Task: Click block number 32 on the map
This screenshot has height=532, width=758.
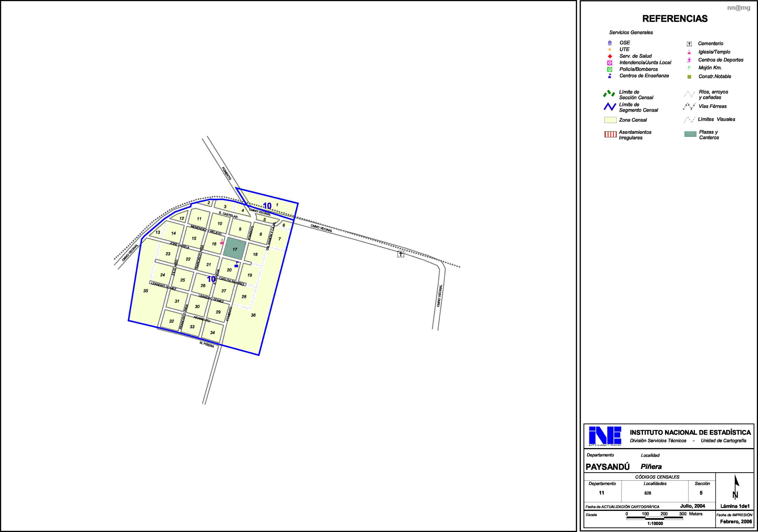Action: 171,321
